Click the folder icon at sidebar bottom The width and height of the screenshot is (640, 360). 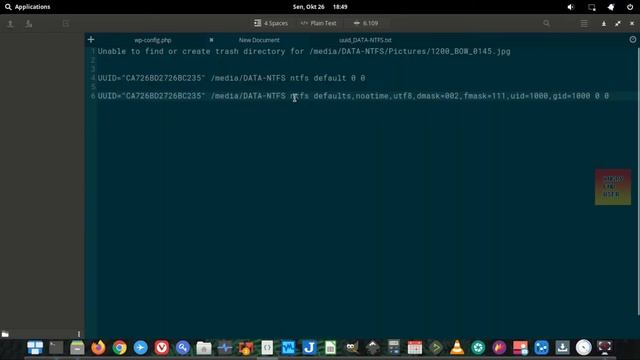point(5,334)
